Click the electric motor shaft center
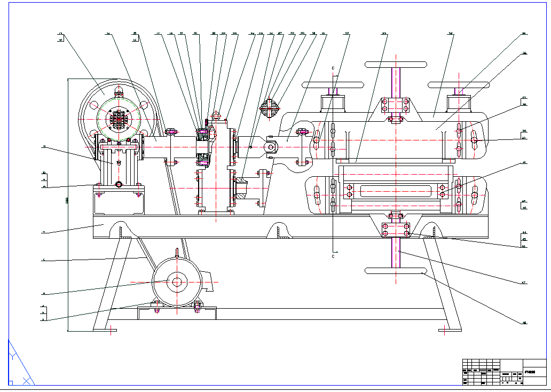 pos(177,282)
